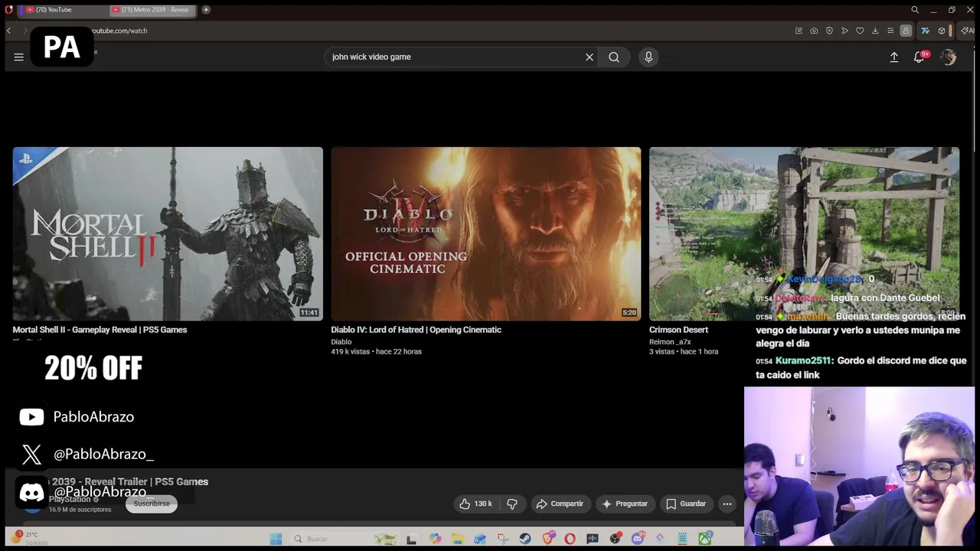Open the Opera menu logo icon
The image size is (980, 551).
[8, 10]
